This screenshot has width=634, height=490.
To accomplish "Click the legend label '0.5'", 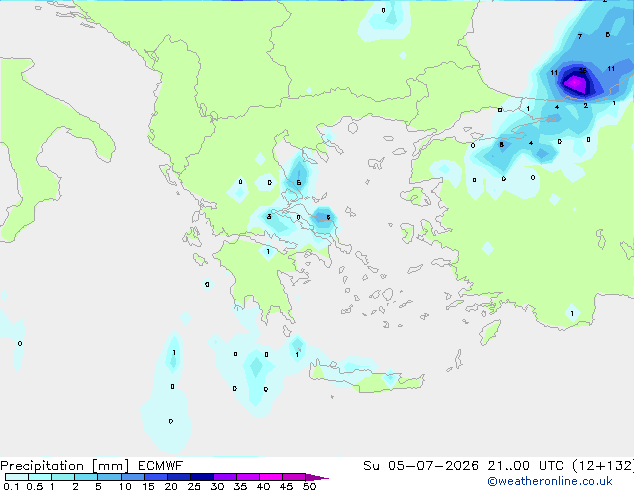I will (35, 486).
